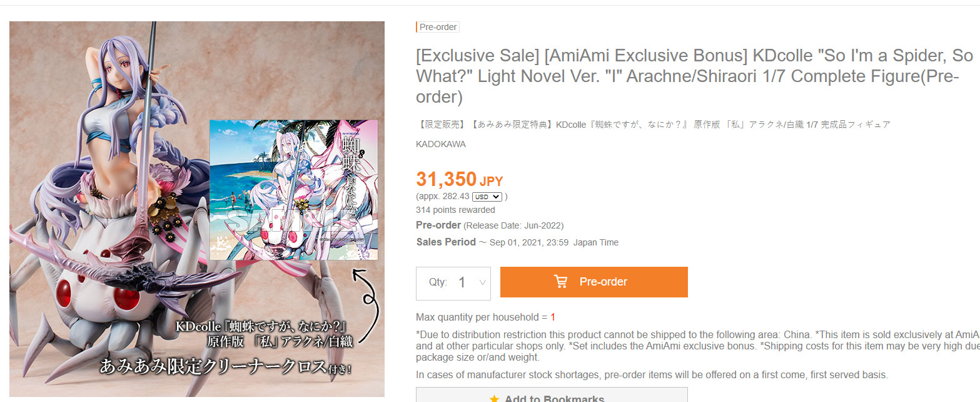Open the main Arachne figure product image

click(x=197, y=209)
